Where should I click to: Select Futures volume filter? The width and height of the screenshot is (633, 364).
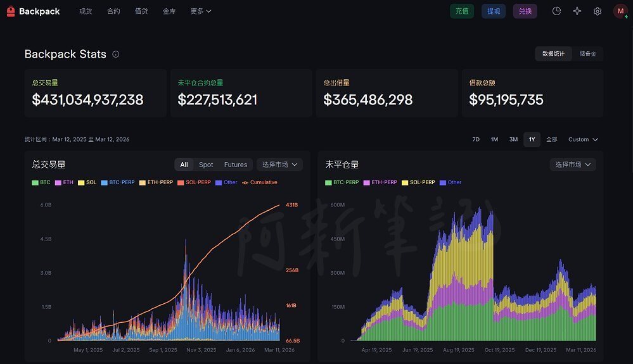click(236, 165)
